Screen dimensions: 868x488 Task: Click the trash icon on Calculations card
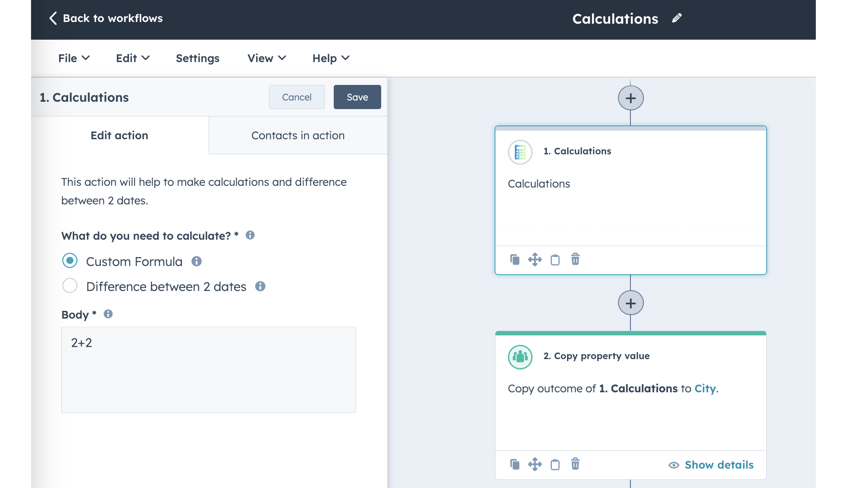click(x=575, y=260)
